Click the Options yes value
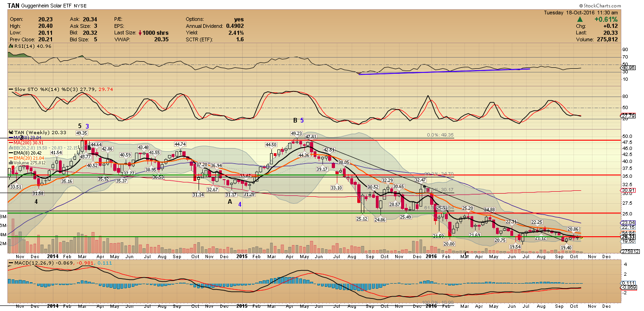This screenshot has height=311, width=644. click(x=239, y=19)
